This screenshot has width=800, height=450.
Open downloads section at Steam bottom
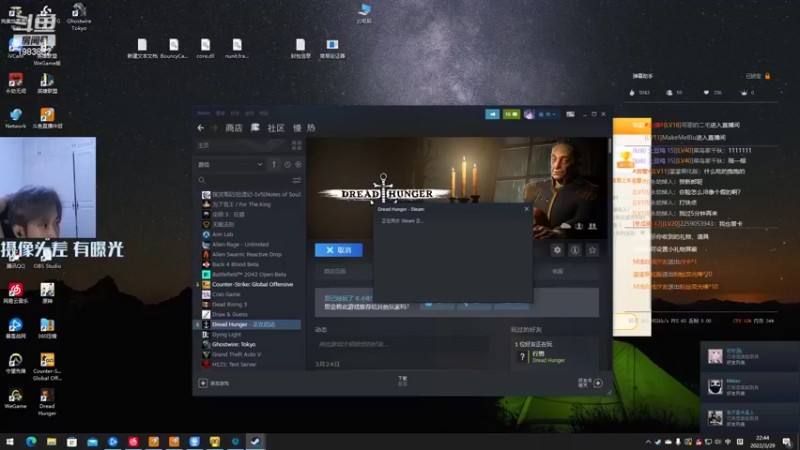tap(403, 381)
